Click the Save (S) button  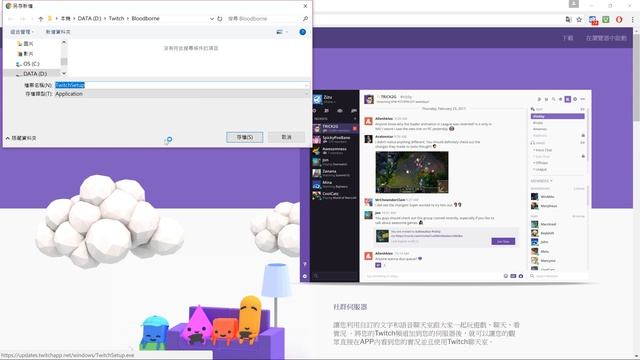pyautogui.click(x=245, y=137)
